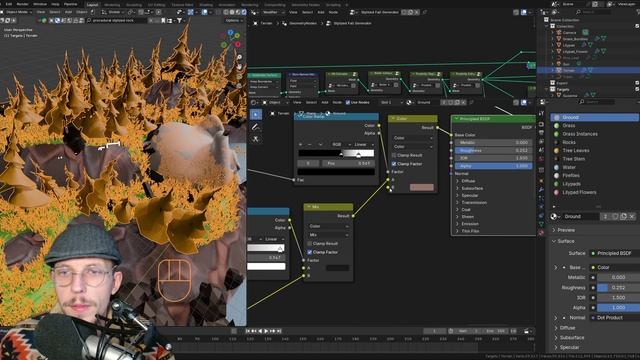The image size is (640, 360).
Task: Click the Ground material name field
Action: point(581,216)
